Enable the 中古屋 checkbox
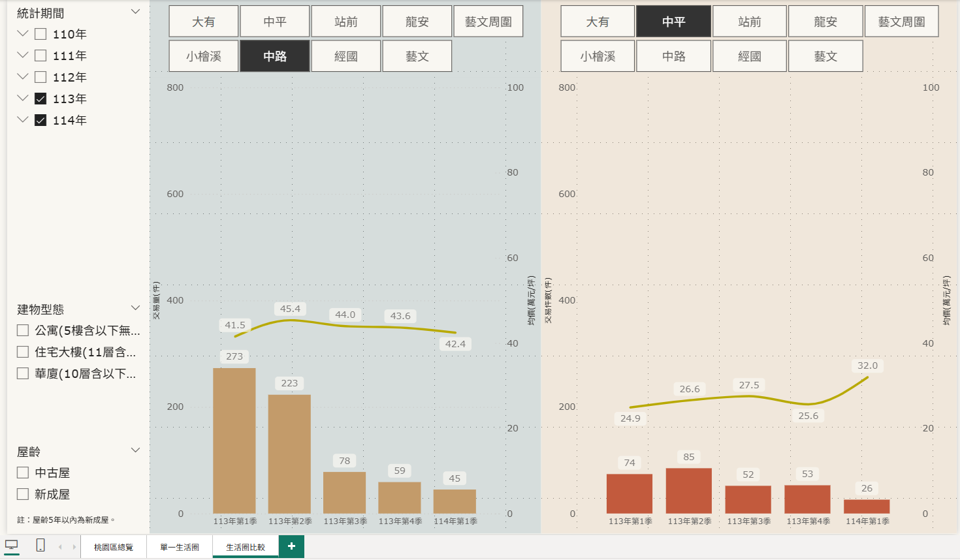 tap(23, 473)
